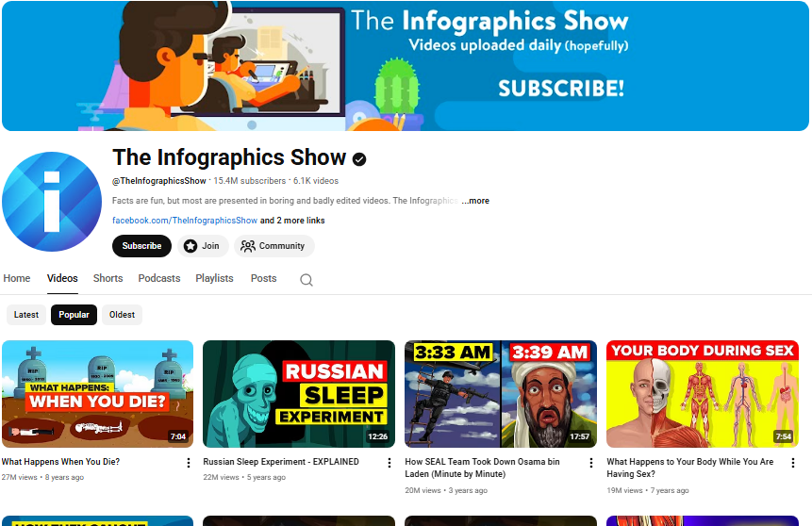812x526 pixels.
Task: Click the Join membership button
Action: pos(203,246)
